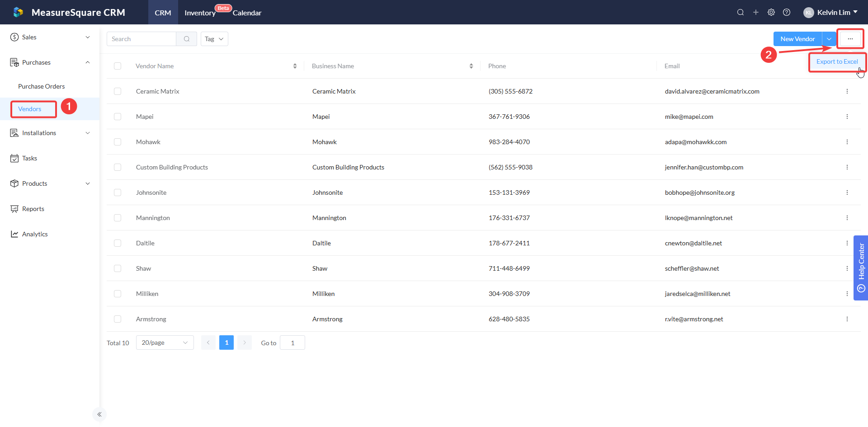Click the Armstrong vendor name
The image size is (868, 427).
151,319
